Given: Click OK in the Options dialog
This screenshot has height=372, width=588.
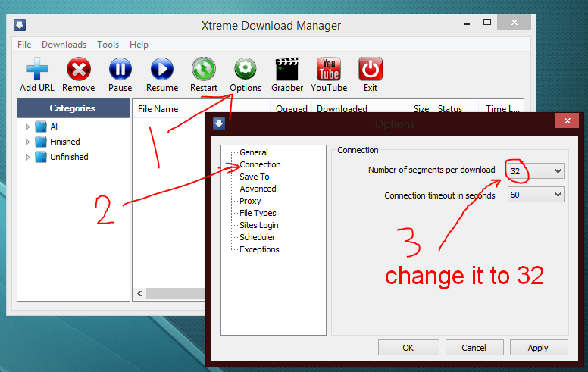Looking at the screenshot, I should [x=408, y=348].
